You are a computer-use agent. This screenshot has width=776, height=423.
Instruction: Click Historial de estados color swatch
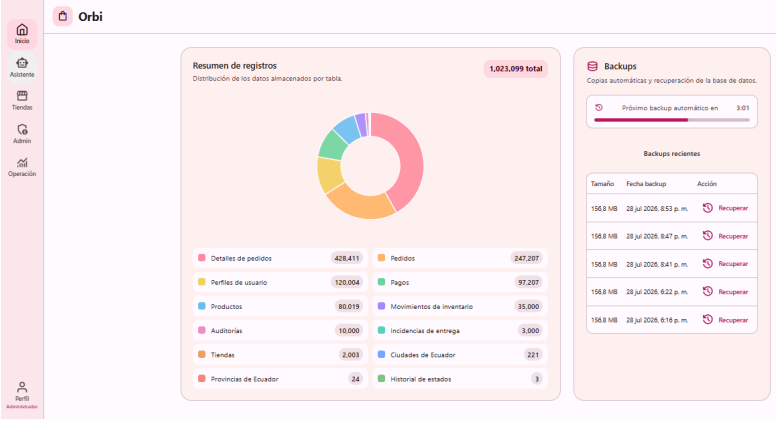[x=381, y=378]
